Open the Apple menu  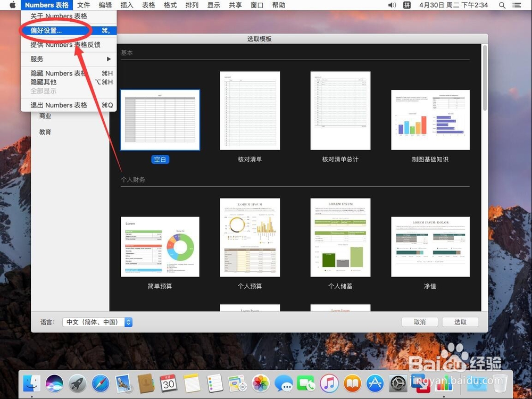[13, 5]
